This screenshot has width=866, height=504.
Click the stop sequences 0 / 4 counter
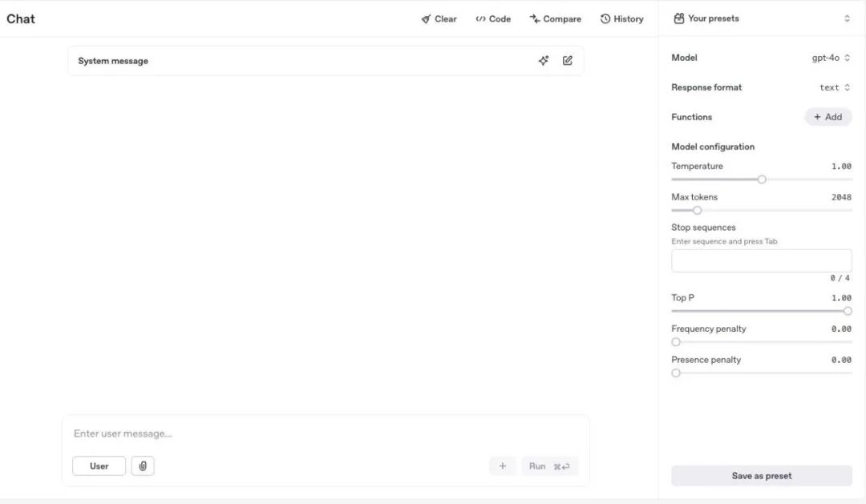coord(840,278)
